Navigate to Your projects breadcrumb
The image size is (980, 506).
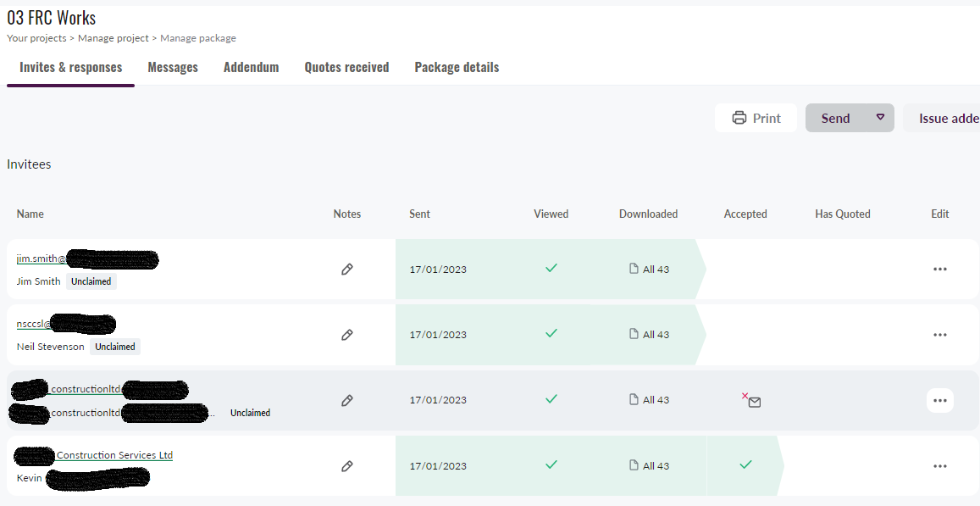pos(36,38)
